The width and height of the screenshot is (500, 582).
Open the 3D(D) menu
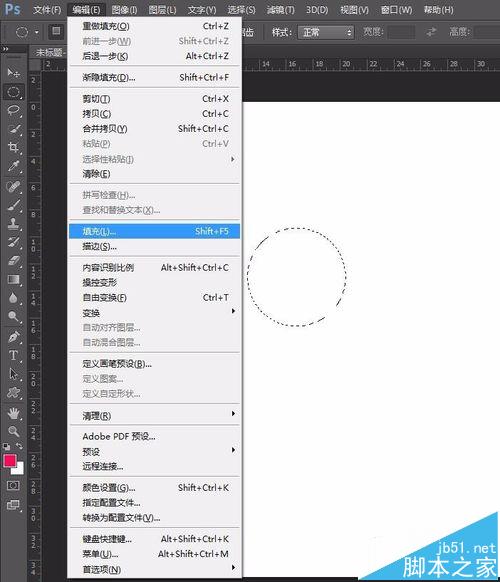coord(317,10)
